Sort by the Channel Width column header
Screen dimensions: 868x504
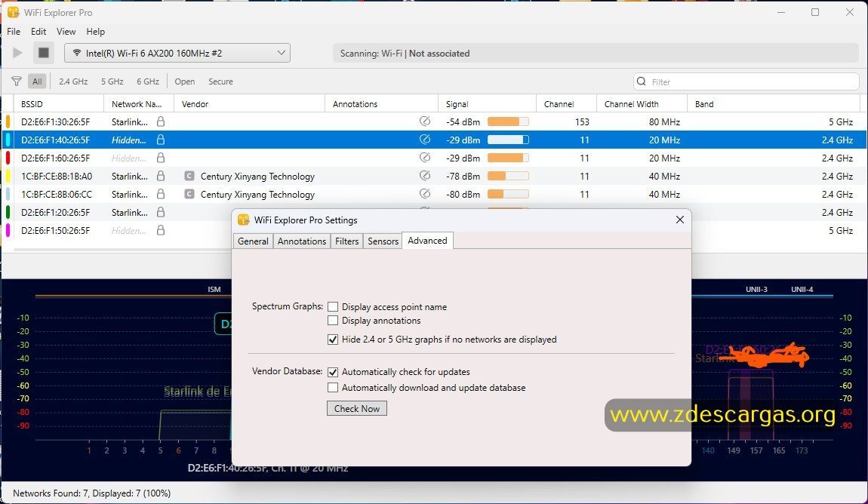642,104
